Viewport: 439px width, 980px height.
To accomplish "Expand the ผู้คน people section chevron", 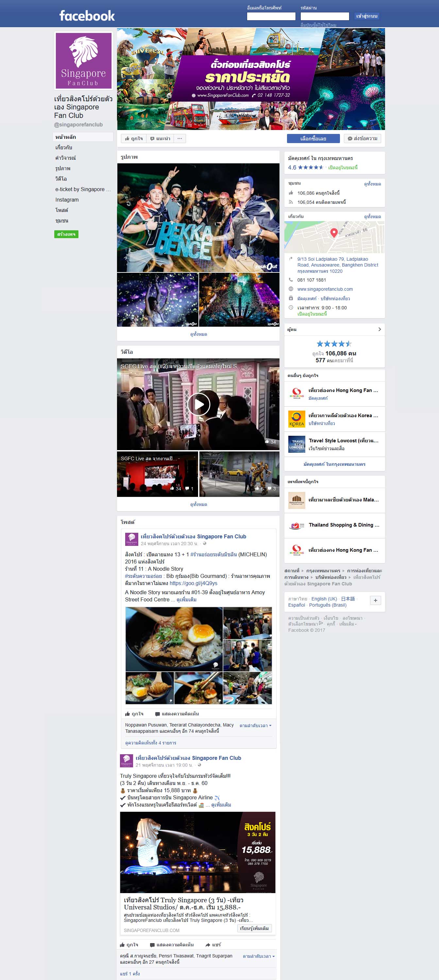I will click(379, 330).
